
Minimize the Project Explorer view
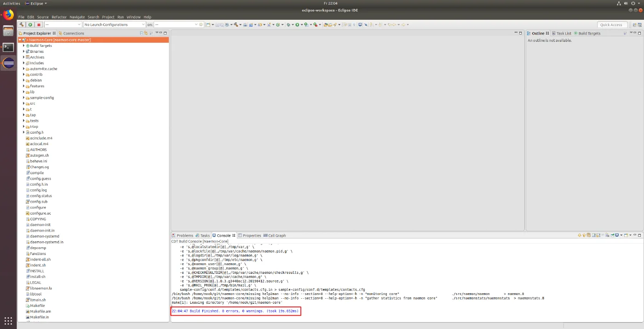[161, 33]
